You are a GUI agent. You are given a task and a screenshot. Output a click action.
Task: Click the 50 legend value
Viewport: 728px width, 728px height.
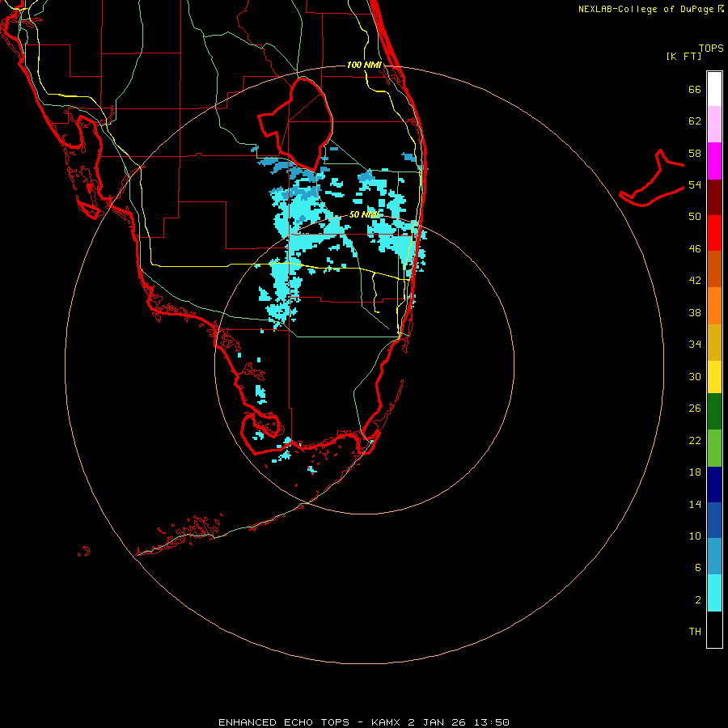click(695, 216)
